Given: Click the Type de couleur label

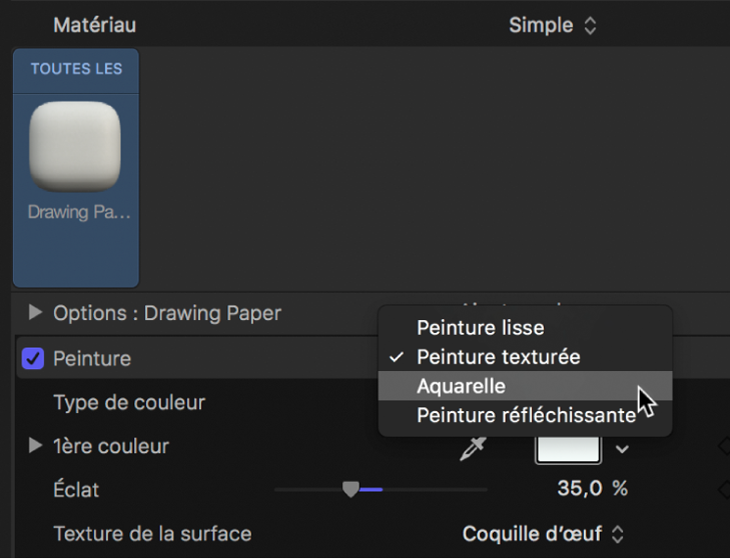Looking at the screenshot, I should (x=128, y=402).
